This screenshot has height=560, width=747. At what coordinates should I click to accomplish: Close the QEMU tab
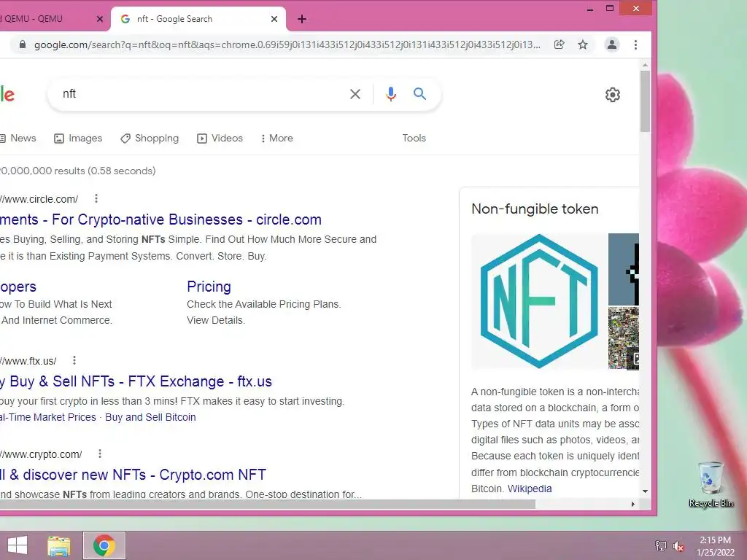click(99, 19)
